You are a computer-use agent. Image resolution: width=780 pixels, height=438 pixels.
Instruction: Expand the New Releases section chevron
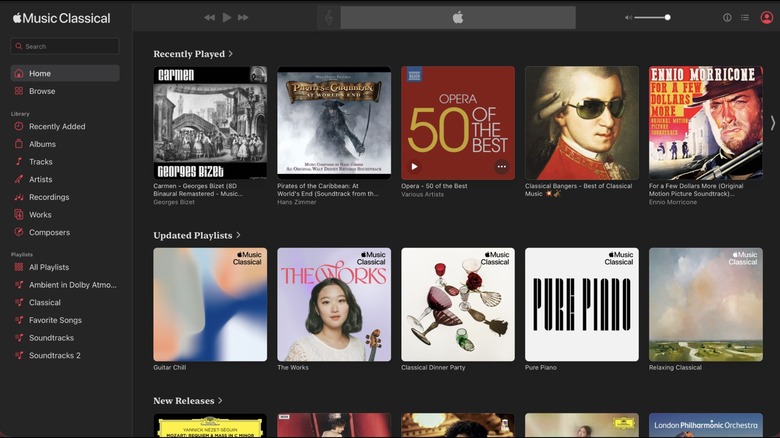pyautogui.click(x=220, y=401)
